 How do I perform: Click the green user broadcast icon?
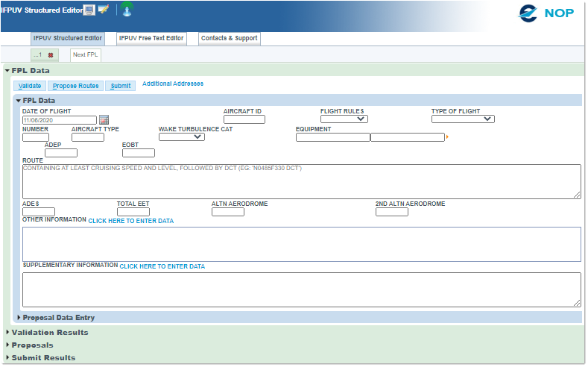coord(127,10)
